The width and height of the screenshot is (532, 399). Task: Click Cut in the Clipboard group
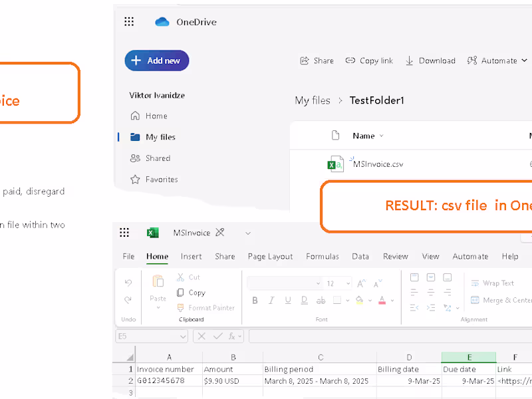tap(189, 277)
